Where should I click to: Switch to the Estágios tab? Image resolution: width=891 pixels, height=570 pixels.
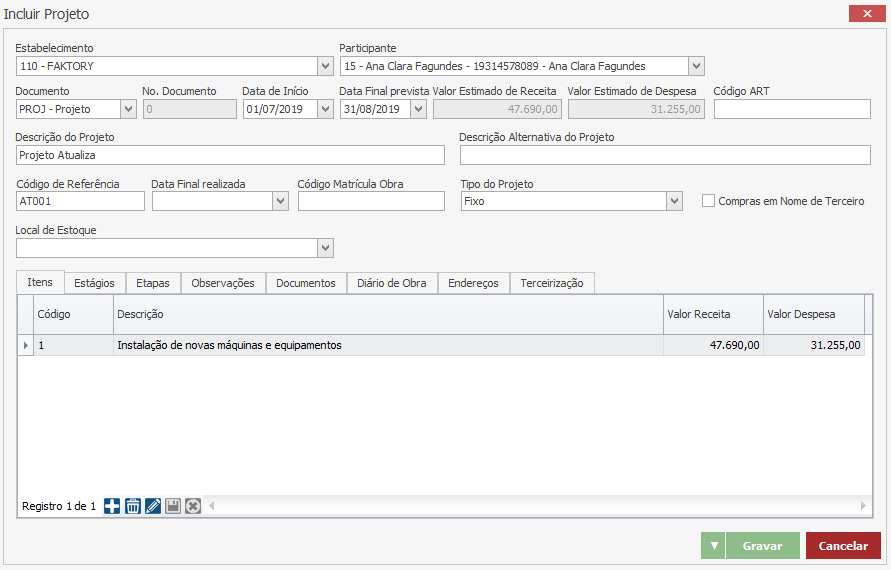pos(95,283)
